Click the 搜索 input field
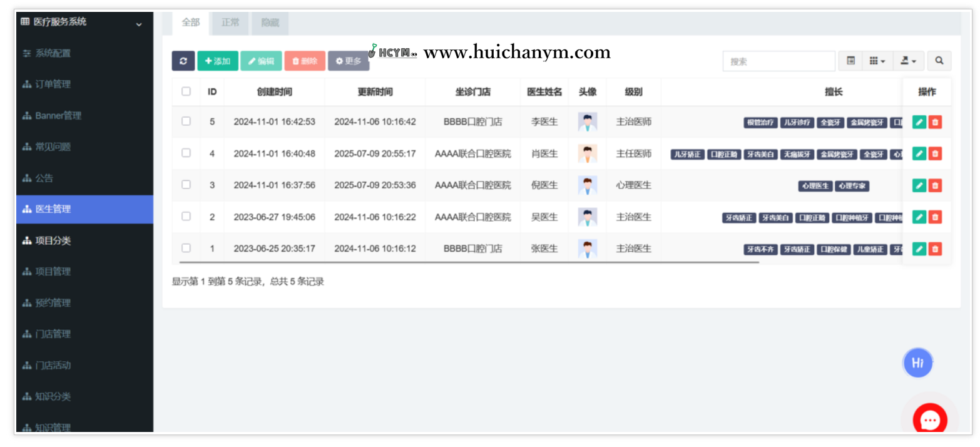The height and width of the screenshot is (447, 980). pyautogui.click(x=778, y=61)
